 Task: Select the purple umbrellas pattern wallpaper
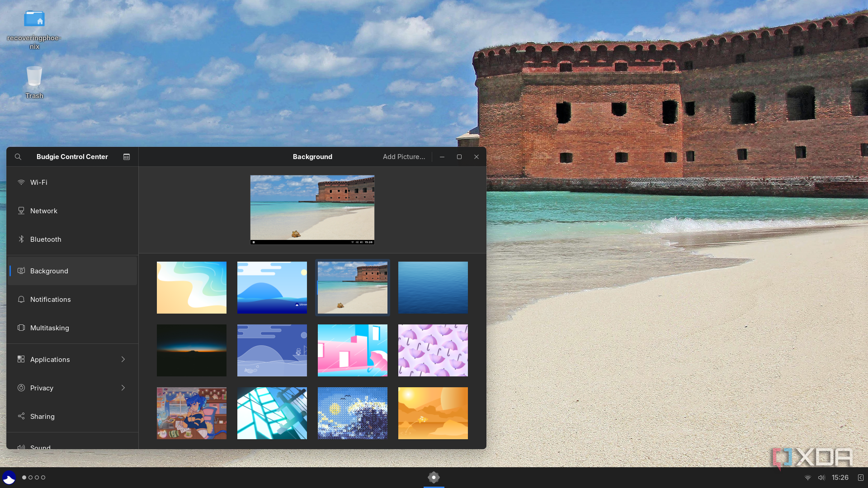[x=433, y=350]
